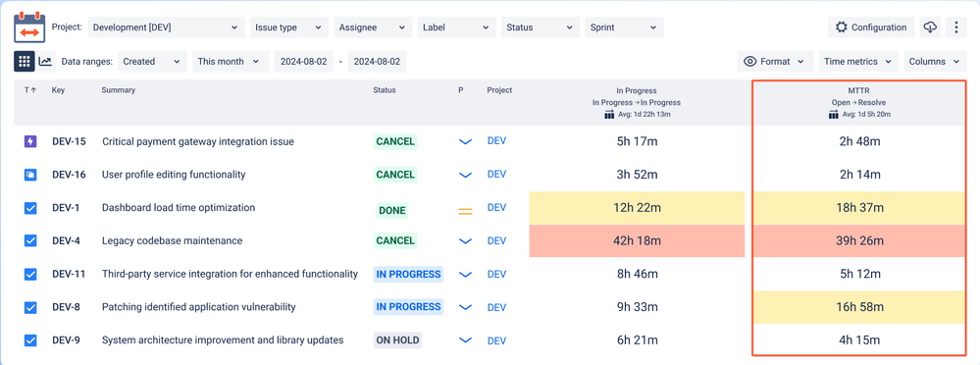Click DEV-11 task type checkbox icon
This screenshot has width=980, height=365.
point(30,275)
